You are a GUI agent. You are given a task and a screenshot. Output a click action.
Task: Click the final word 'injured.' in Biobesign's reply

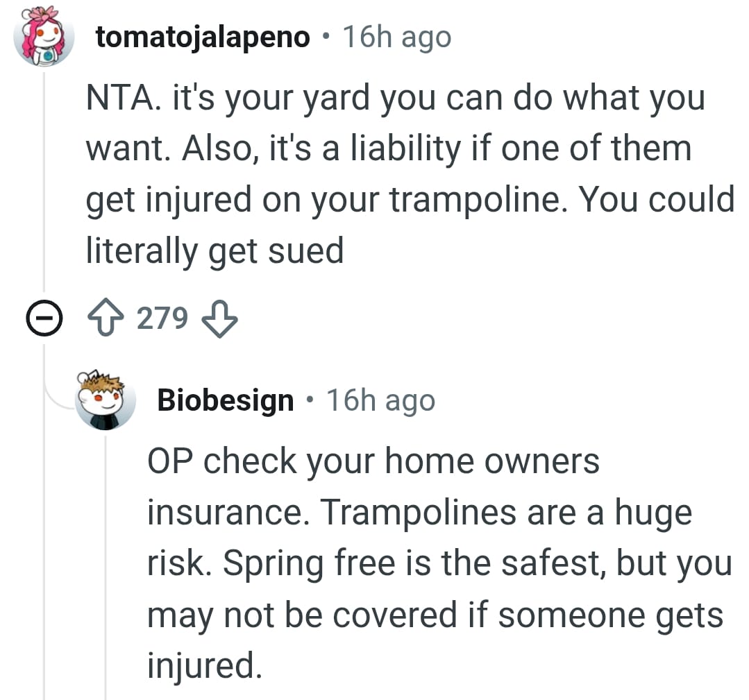pyautogui.click(x=204, y=665)
